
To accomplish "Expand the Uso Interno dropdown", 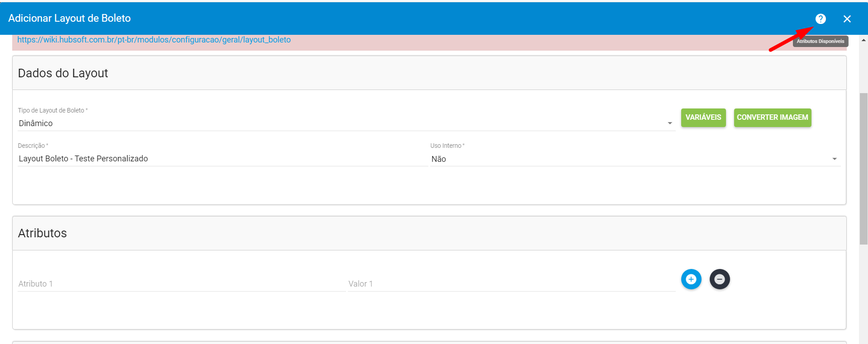I will 635,159.
